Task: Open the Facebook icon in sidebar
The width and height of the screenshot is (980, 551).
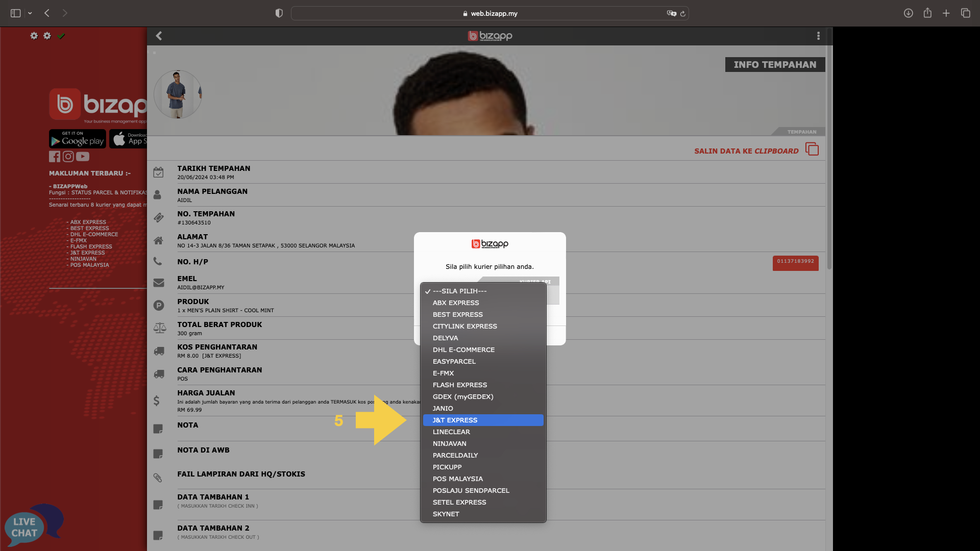Action: [55, 157]
